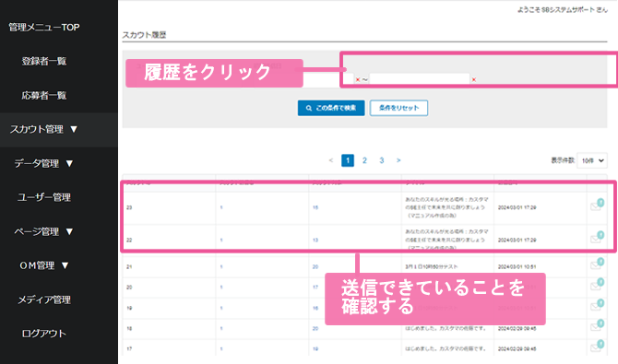The image size is (618, 364).
Task: Select pagination page 1
Action: pos(348,160)
